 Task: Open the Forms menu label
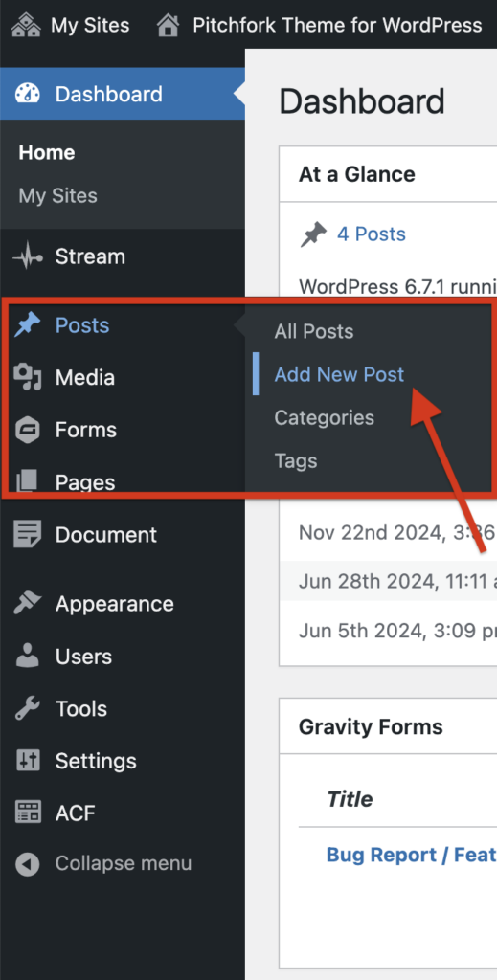[85, 430]
